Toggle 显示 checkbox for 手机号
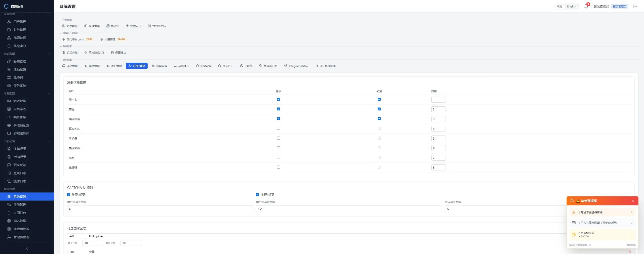Image resolution: width=644 pixels, height=254 pixels. click(278, 138)
